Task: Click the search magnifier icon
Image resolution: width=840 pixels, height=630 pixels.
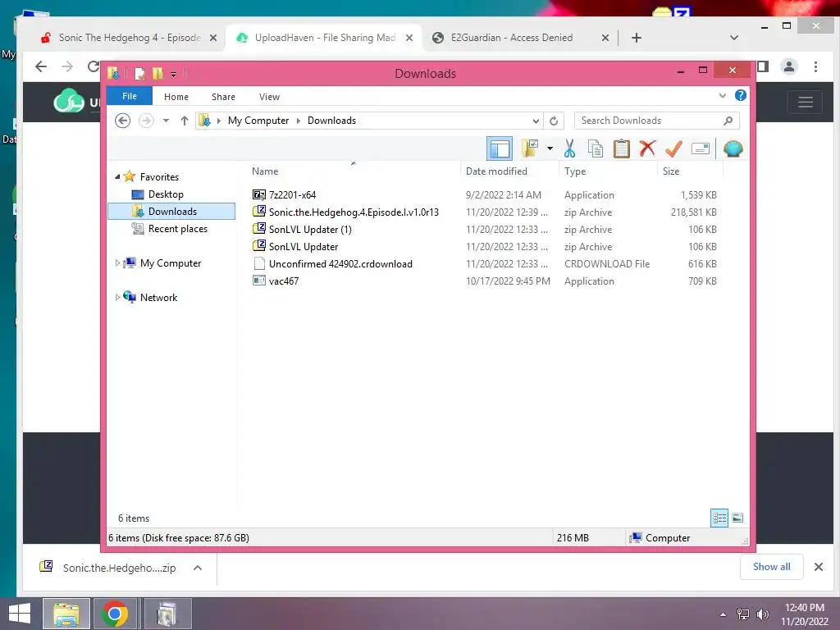Action: click(728, 121)
